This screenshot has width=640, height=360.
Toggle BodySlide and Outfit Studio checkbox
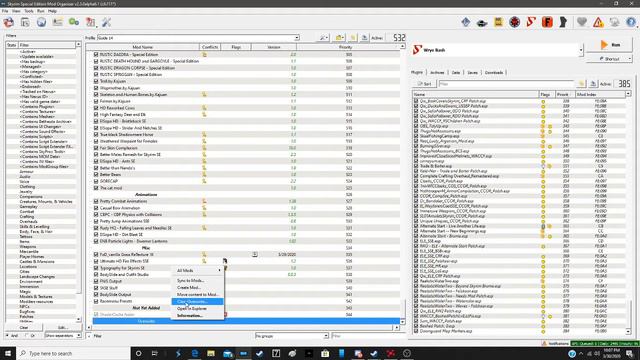pyautogui.click(x=96, y=275)
